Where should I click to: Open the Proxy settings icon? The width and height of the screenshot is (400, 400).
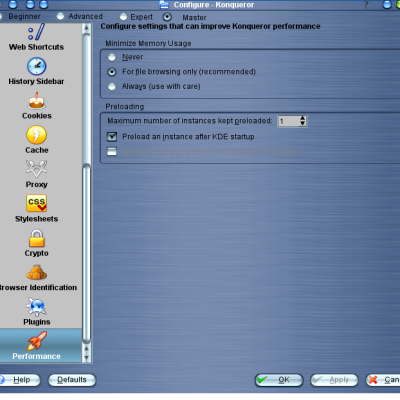(x=36, y=169)
